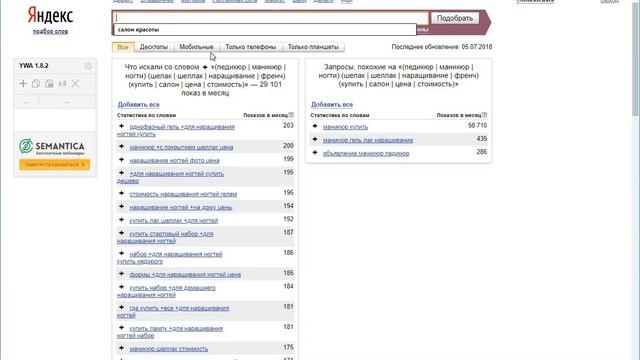Add 'объявления маникюр педикюр' via plus icon
This screenshot has width=640, height=360.
click(x=315, y=153)
